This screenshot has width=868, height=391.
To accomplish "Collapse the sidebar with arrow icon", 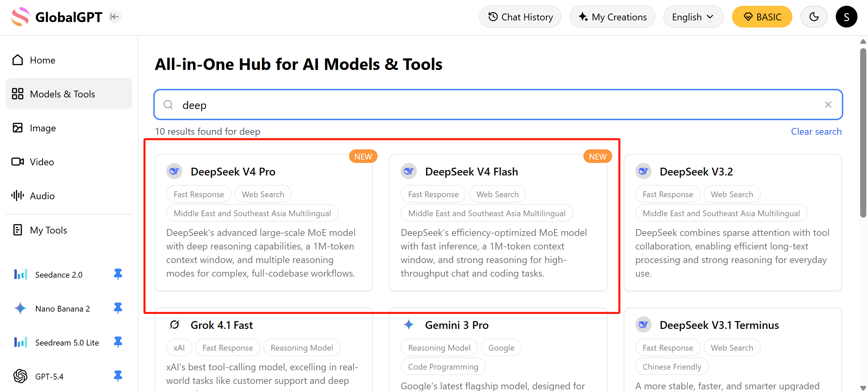I will pos(115,17).
